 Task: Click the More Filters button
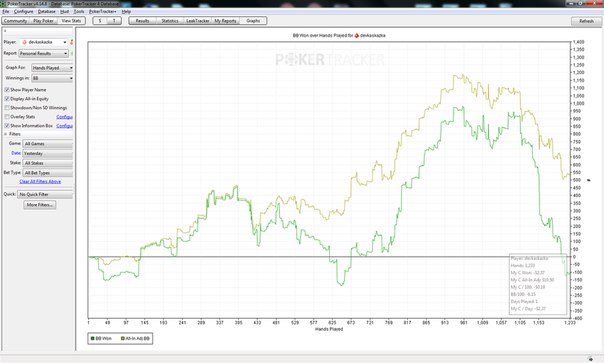(40, 205)
